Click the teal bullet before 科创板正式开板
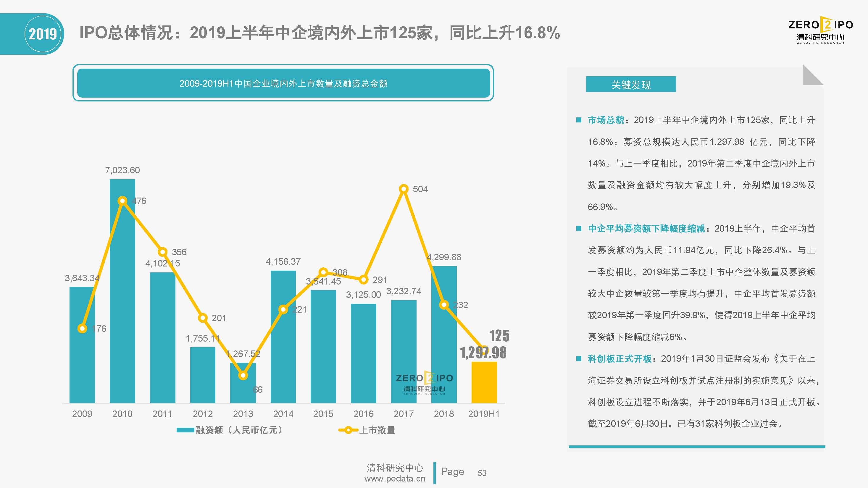 pos(579,359)
